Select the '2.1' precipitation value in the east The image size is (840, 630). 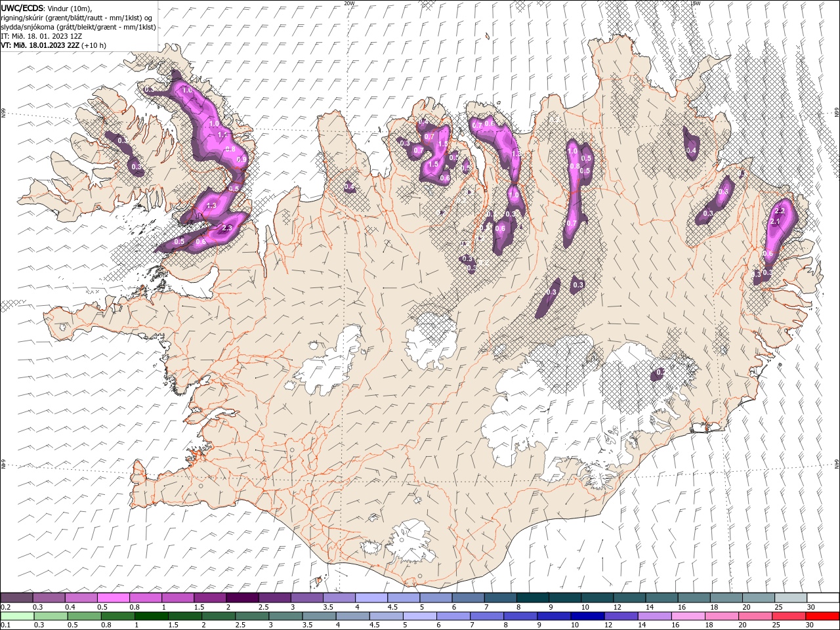(774, 222)
